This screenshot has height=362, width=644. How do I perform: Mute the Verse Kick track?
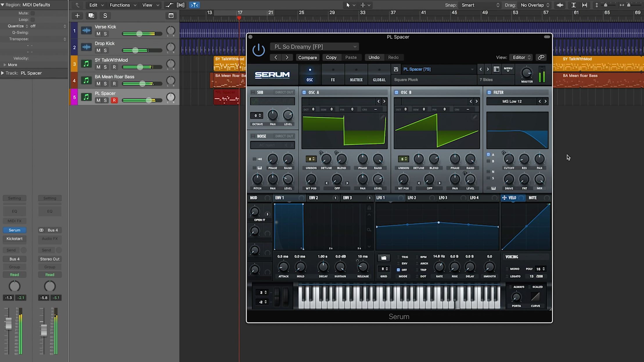click(98, 34)
